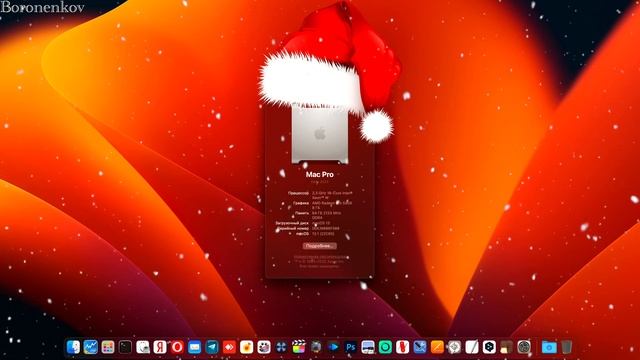This screenshot has width=640, height=360.
Task: Click the regulatory certification link below button
Action: [320, 257]
